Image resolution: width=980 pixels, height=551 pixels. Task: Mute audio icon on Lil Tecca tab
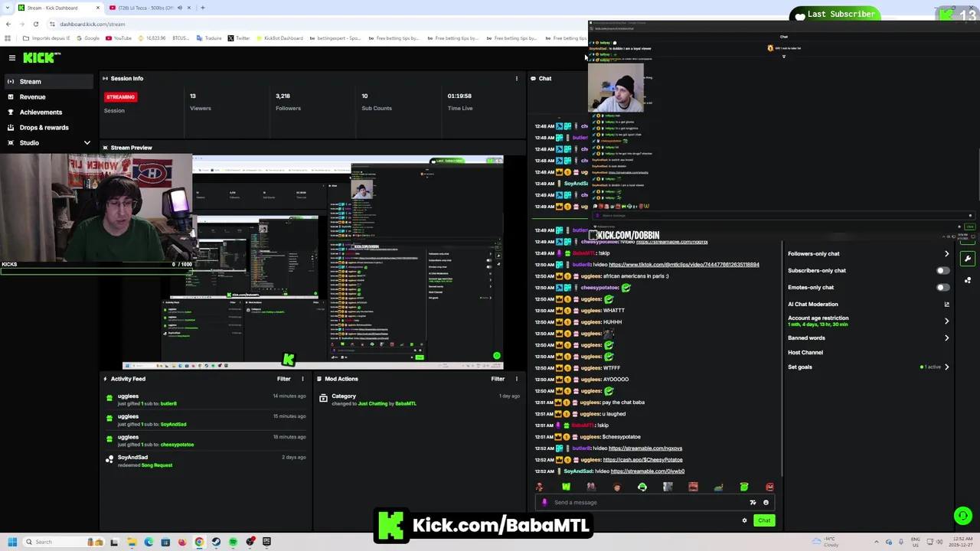pyautogui.click(x=180, y=8)
